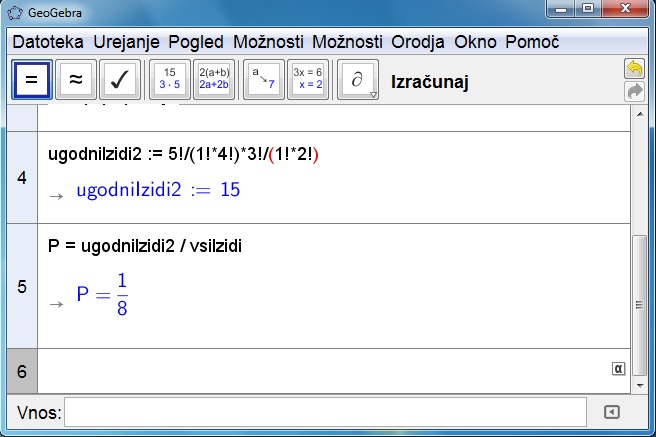This screenshot has height=437, width=656.
Task: Open the Okno menu
Action: coord(475,42)
